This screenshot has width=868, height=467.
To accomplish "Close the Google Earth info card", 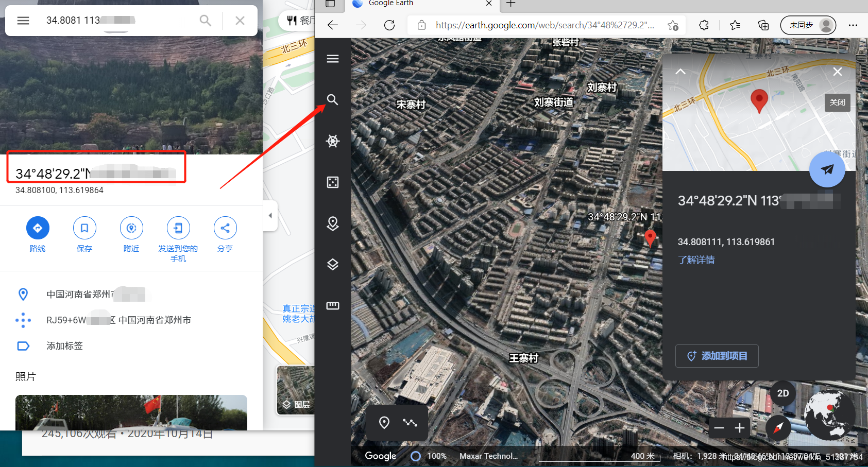I will [838, 72].
